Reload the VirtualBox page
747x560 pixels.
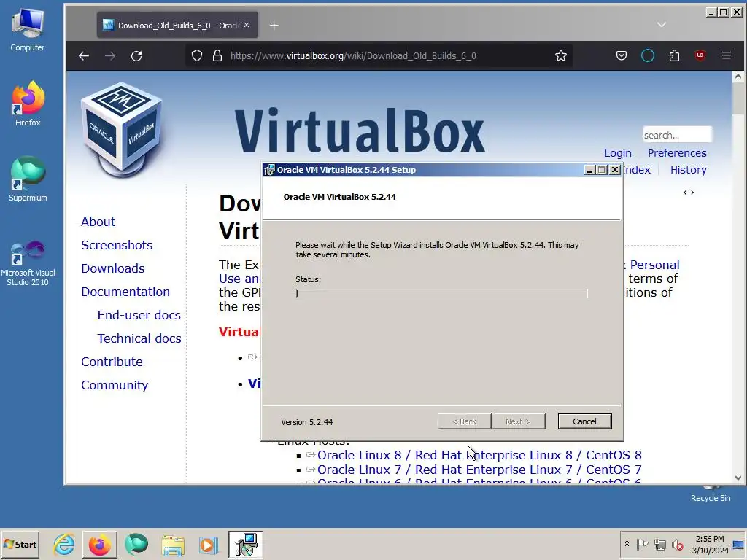136,56
